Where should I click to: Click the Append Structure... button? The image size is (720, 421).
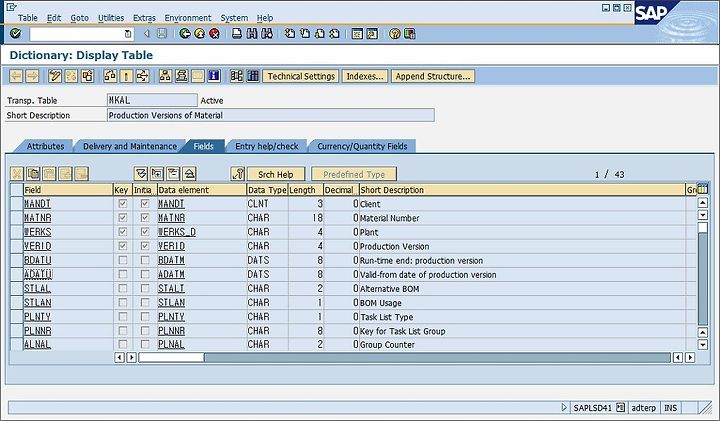pos(433,76)
